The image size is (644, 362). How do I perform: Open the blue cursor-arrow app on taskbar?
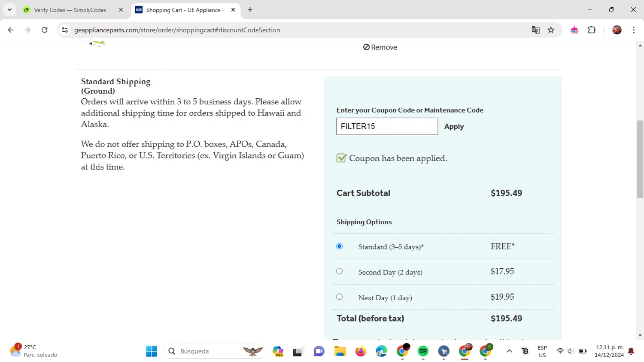tap(444, 351)
